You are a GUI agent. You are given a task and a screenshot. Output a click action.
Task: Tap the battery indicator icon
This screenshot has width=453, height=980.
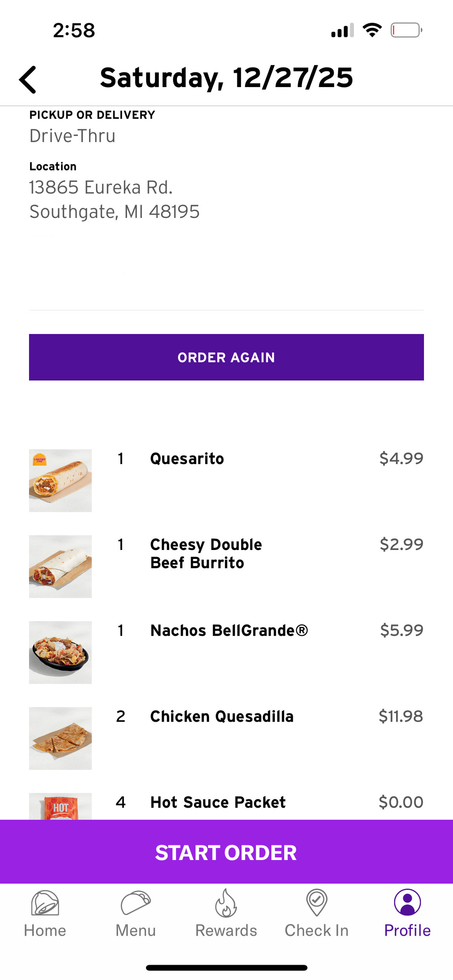click(406, 30)
